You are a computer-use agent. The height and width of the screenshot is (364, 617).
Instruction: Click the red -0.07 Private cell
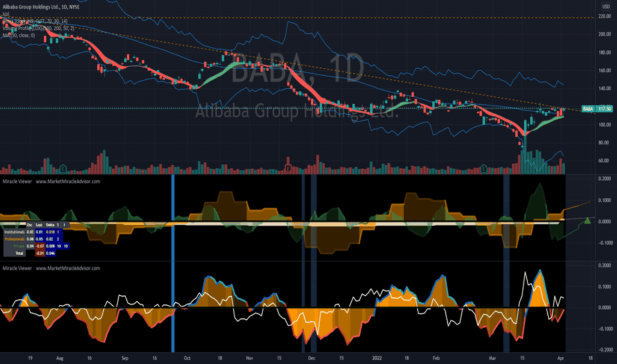pyautogui.click(x=40, y=246)
